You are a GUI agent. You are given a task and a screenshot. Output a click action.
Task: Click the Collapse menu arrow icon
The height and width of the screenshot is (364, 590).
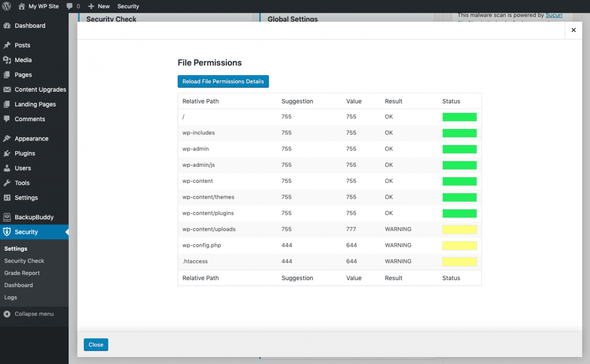pos(7,314)
